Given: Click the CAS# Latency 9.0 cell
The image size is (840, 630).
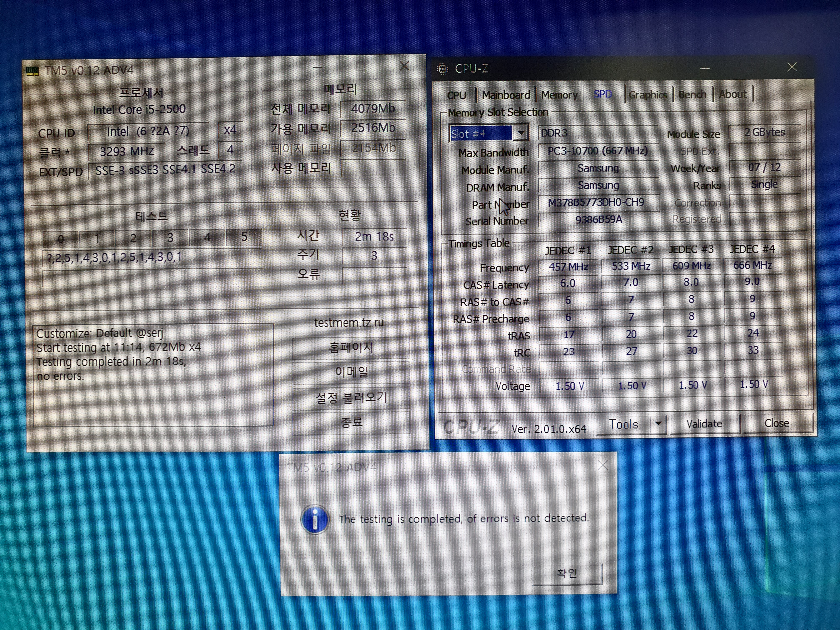Looking at the screenshot, I should [752, 282].
